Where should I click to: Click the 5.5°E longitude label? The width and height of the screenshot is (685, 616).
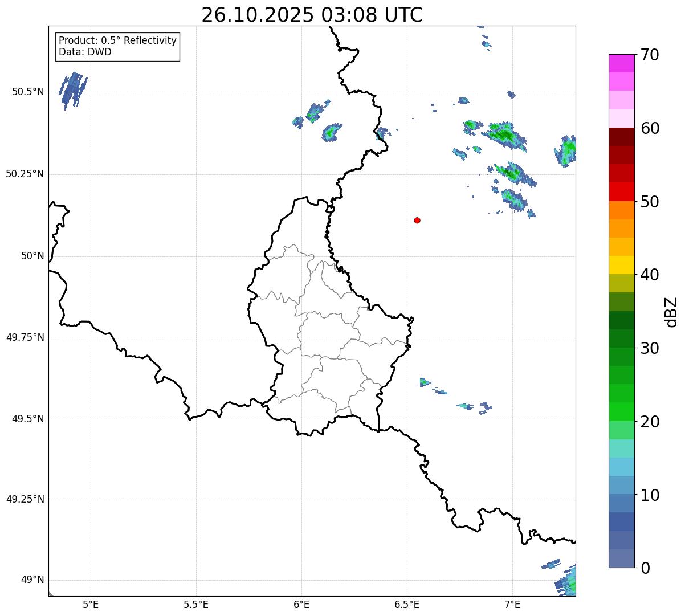click(196, 604)
